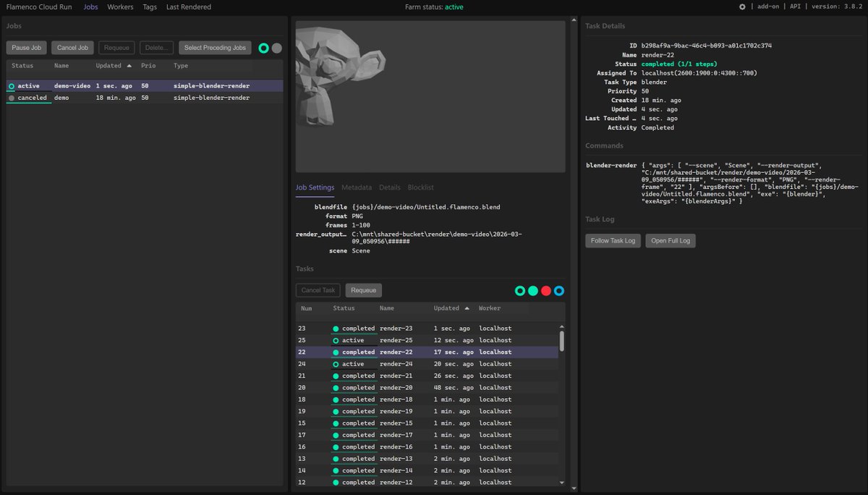Open Flamenco settings via the gear icon
Image resolution: width=868 pixels, height=495 pixels.
[x=743, y=7]
